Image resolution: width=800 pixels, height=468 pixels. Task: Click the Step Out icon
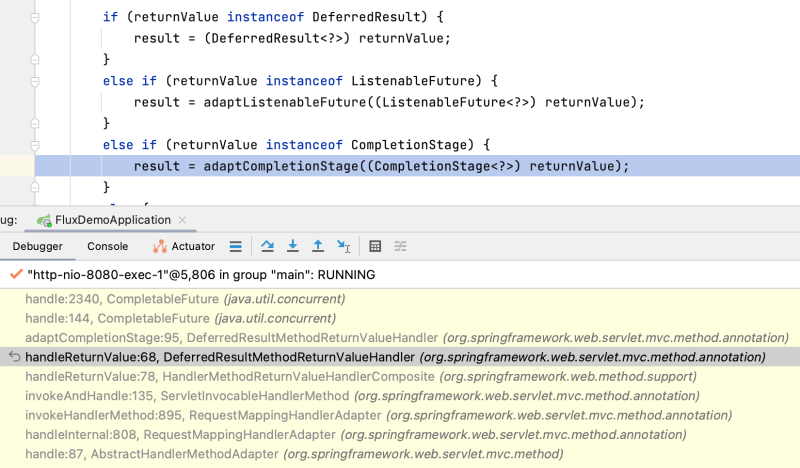(318, 246)
